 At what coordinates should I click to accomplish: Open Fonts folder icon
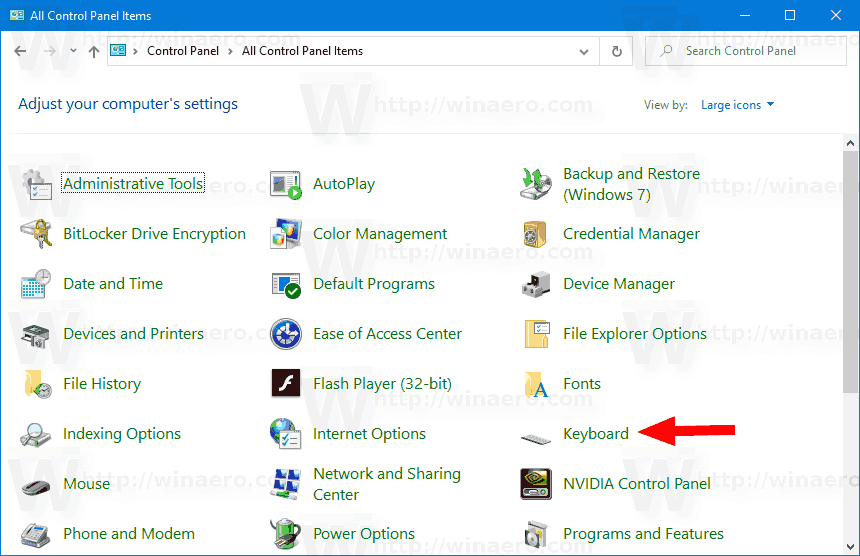537,384
